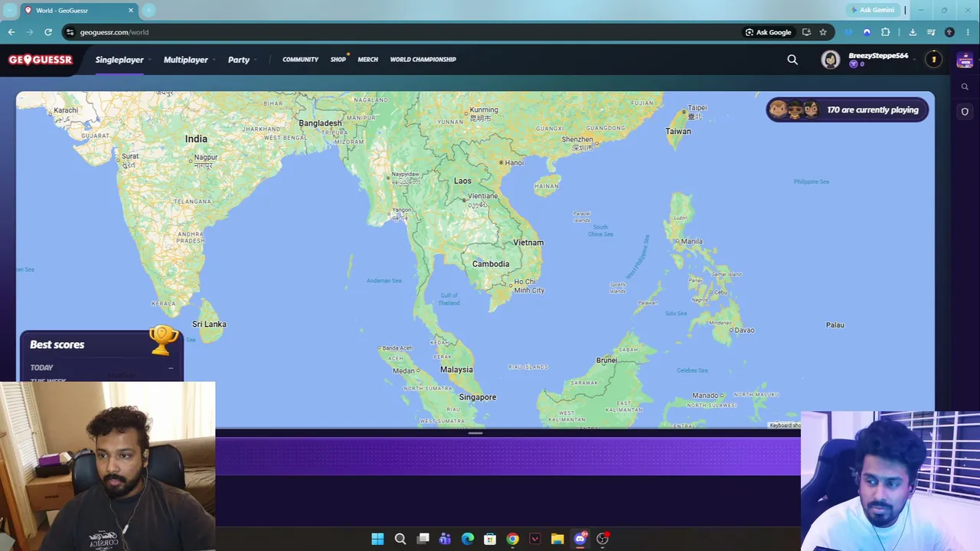Click the Bangladesh label on the map
This screenshot has width=980, height=551.
pos(320,123)
